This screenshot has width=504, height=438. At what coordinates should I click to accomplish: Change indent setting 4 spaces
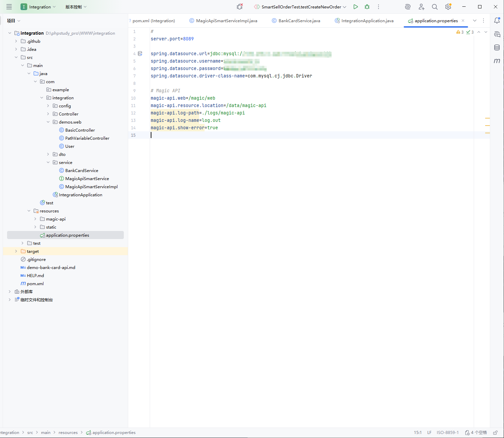tap(476, 433)
